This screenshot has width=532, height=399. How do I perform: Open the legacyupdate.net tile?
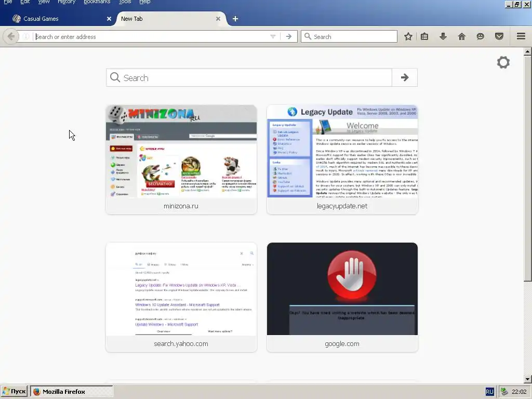pyautogui.click(x=342, y=159)
